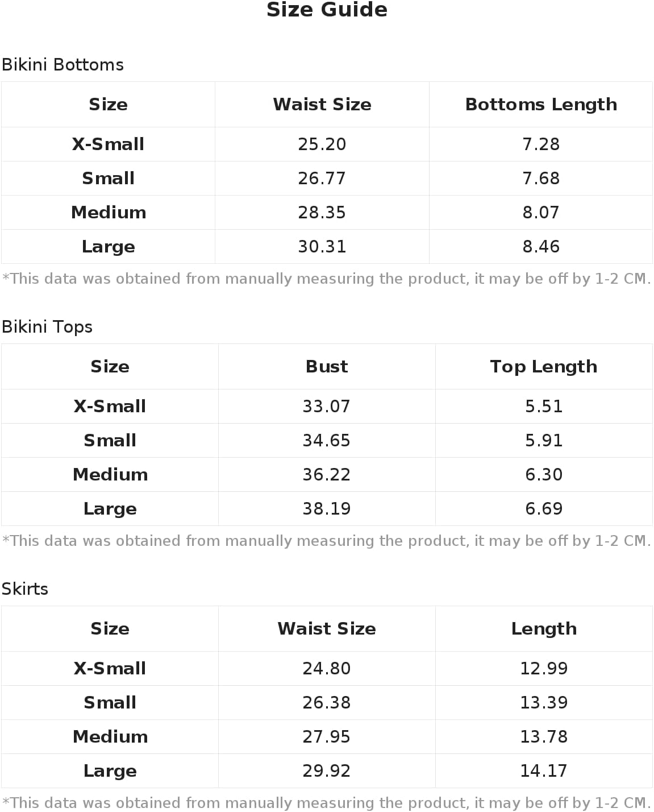Click the 6.30 top length cell
This screenshot has height=812, width=654.
pyautogui.click(x=543, y=475)
